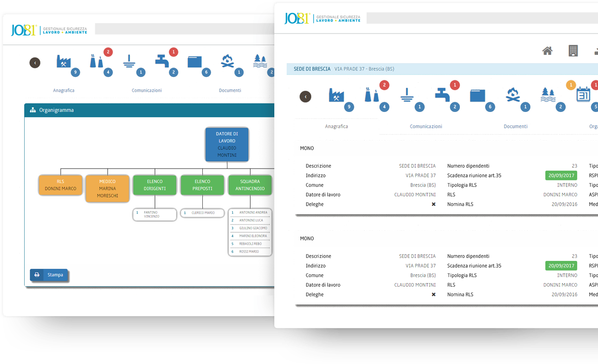Switch to the Documenti tab
Screen dimensions: 598x364
click(x=516, y=126)
